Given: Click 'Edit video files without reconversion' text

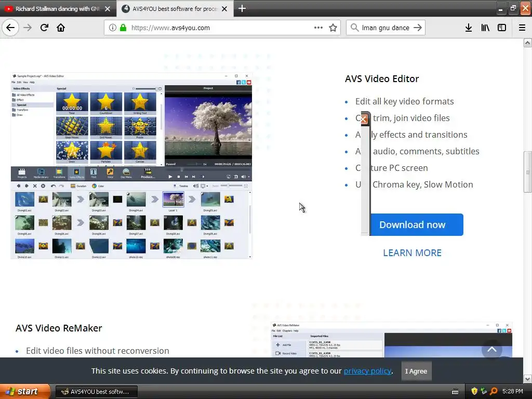Looking at the screenshot, I should click(x=97, y=351).
